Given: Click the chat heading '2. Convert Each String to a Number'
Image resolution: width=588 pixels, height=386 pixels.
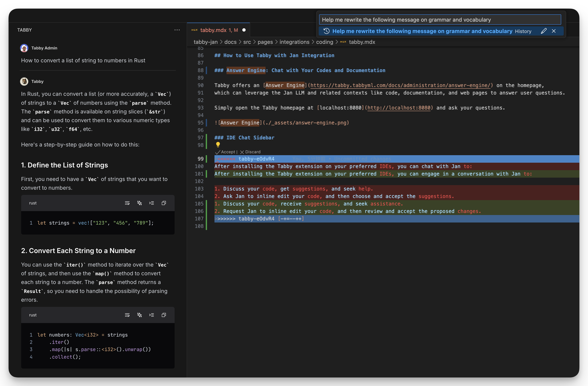Looking at the screenshot, I should 78,251.
